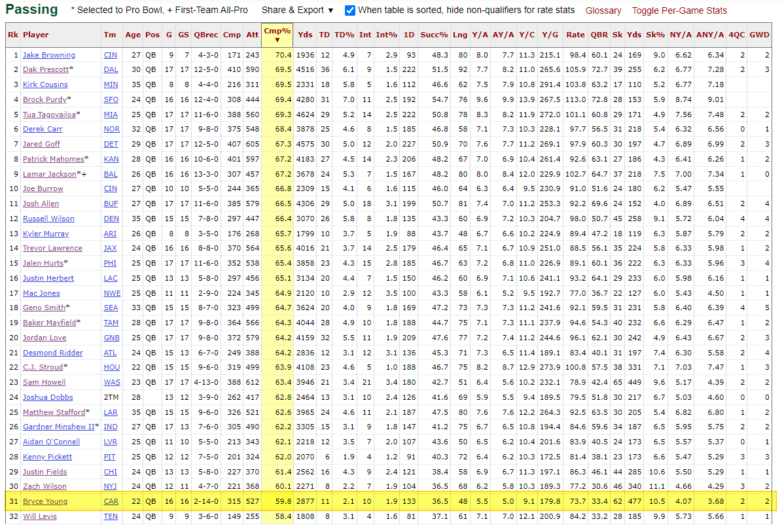
Task: Open the BUF team link
Action: point(111,204)
